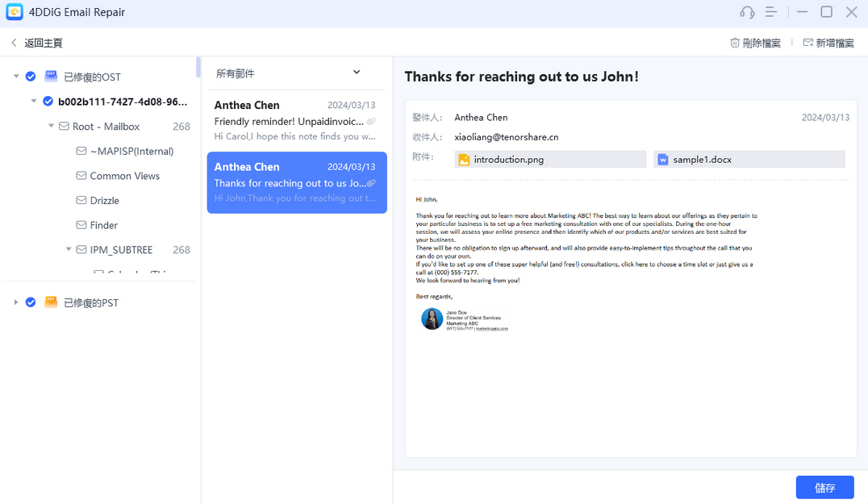Click the PST file icon beside 已修復的PST

pos(51,302)
